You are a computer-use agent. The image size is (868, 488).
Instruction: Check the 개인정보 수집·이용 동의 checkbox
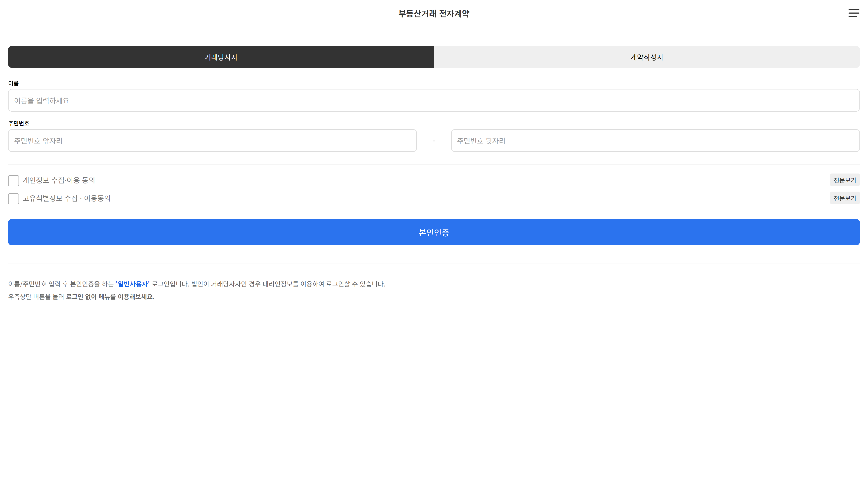[14, 181]
